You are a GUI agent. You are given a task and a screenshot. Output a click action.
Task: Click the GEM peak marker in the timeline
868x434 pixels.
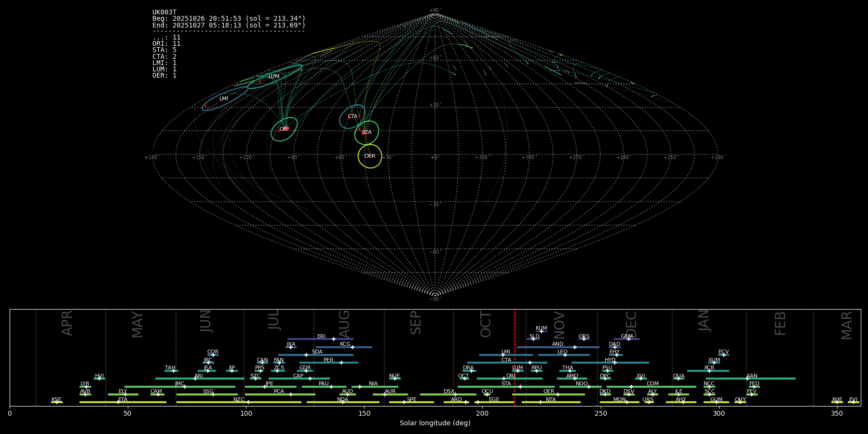pyautogui.click(x=628, y=339)
